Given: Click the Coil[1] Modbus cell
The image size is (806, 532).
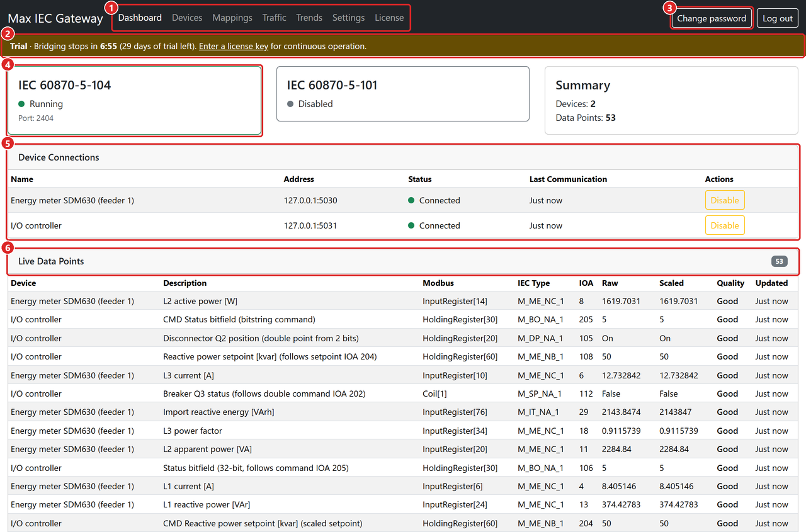Looking at the screenshot, I should (x=434, y=393).
